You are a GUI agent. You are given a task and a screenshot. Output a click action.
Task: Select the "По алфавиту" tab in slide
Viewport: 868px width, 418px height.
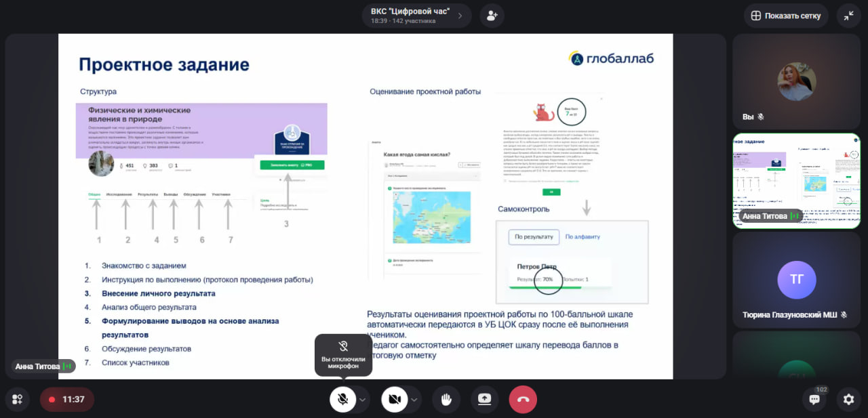[583, 236]
